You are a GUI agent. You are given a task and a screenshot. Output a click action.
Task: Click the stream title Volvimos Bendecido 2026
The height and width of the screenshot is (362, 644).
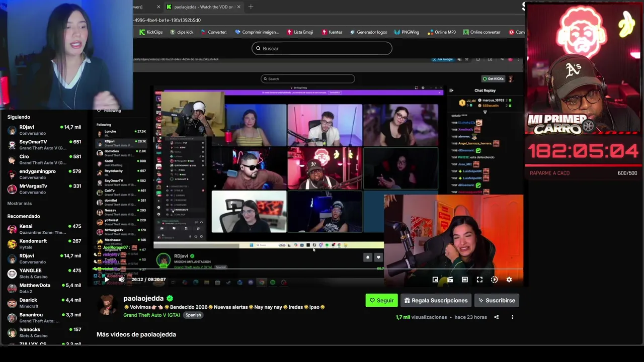pyautogui.click(x=224, y=307)
